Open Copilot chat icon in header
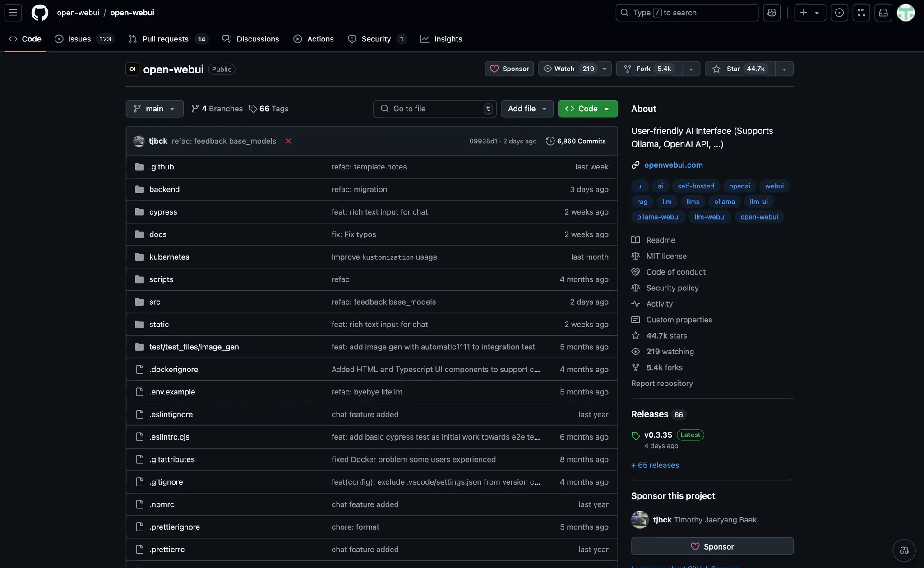Image resolution: width=924 pixels, height=568 pixels. click(x=772, y=13)
